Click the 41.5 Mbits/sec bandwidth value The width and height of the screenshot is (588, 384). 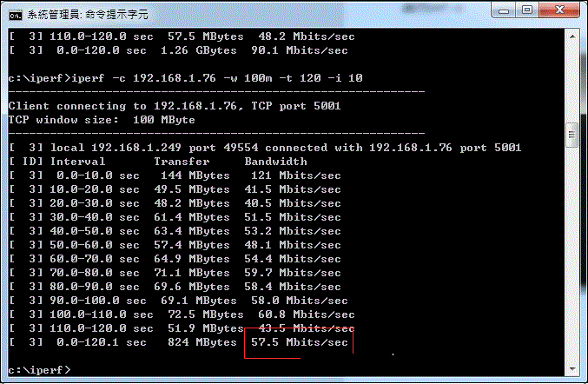tap(293, 189)
